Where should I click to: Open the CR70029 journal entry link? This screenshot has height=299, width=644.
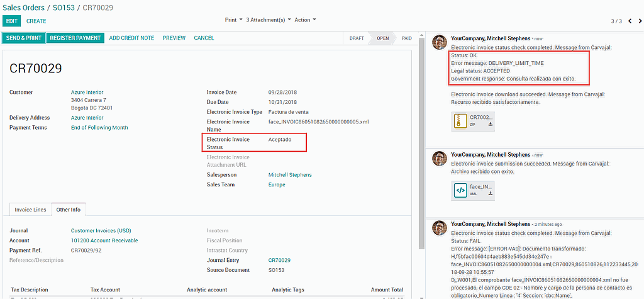[x=279, y=260]
